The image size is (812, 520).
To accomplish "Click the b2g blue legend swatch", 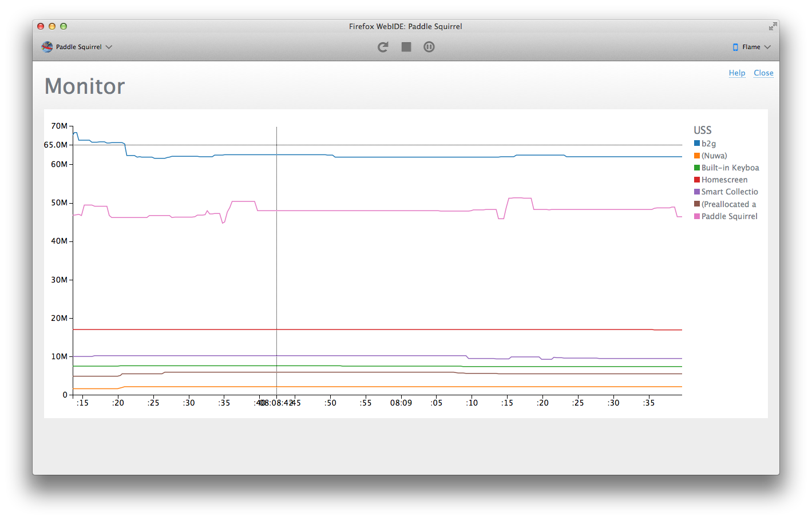I will [x=697, y=143].
